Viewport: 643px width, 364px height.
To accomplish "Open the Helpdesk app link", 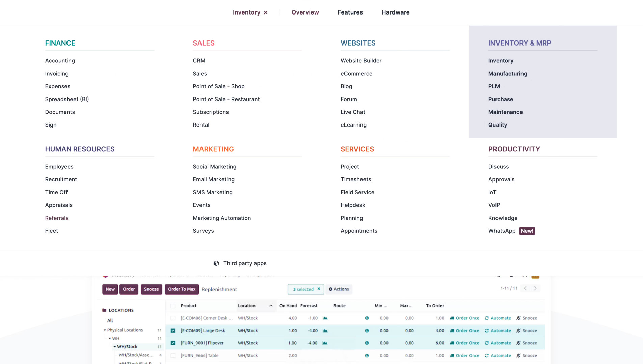I will click(353, 205).
